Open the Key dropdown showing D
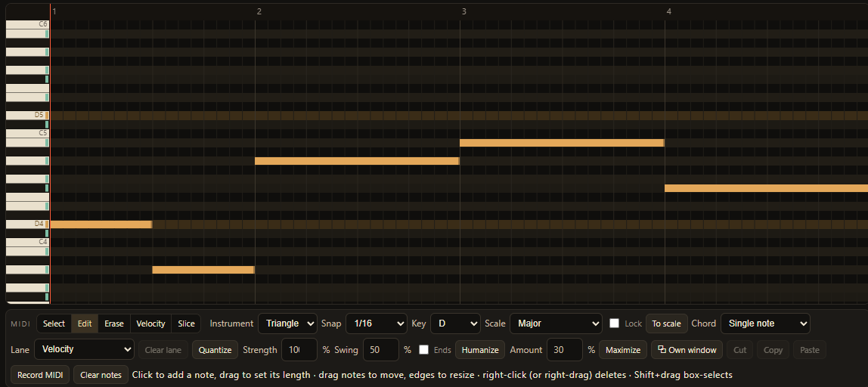 (456, 324)
